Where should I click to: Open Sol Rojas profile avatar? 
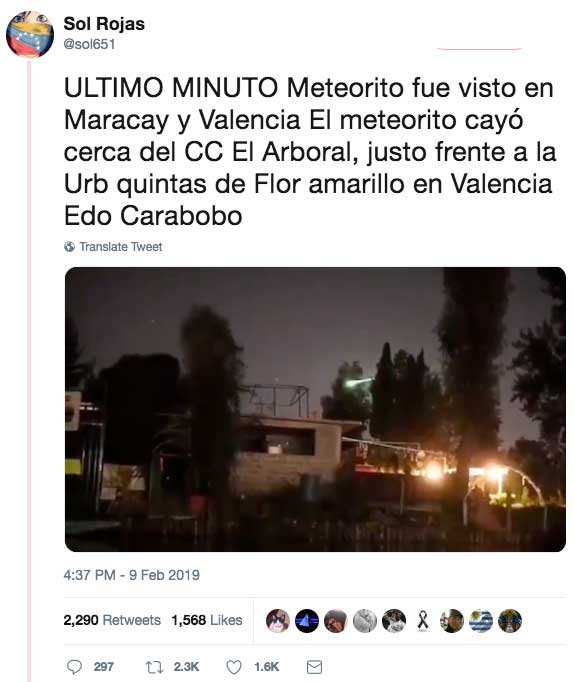point(30,34)
